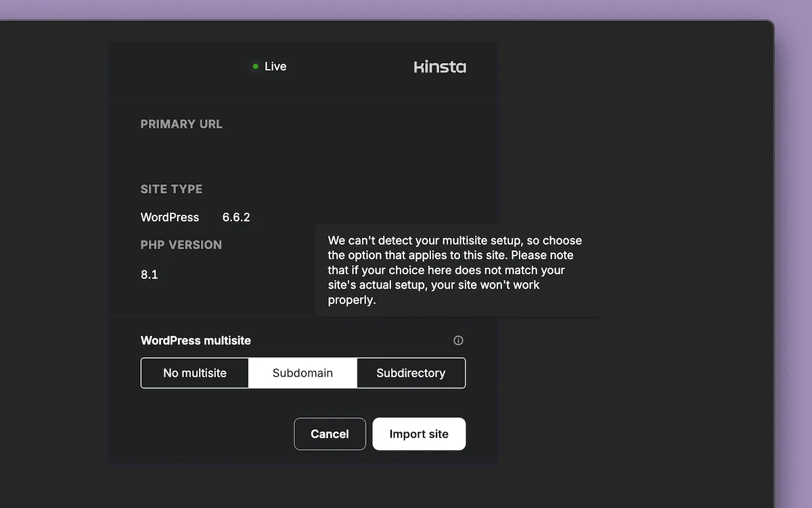The image size is (812, 508).
Task: Click the WordPress site type entry
Action: point(169,217)
